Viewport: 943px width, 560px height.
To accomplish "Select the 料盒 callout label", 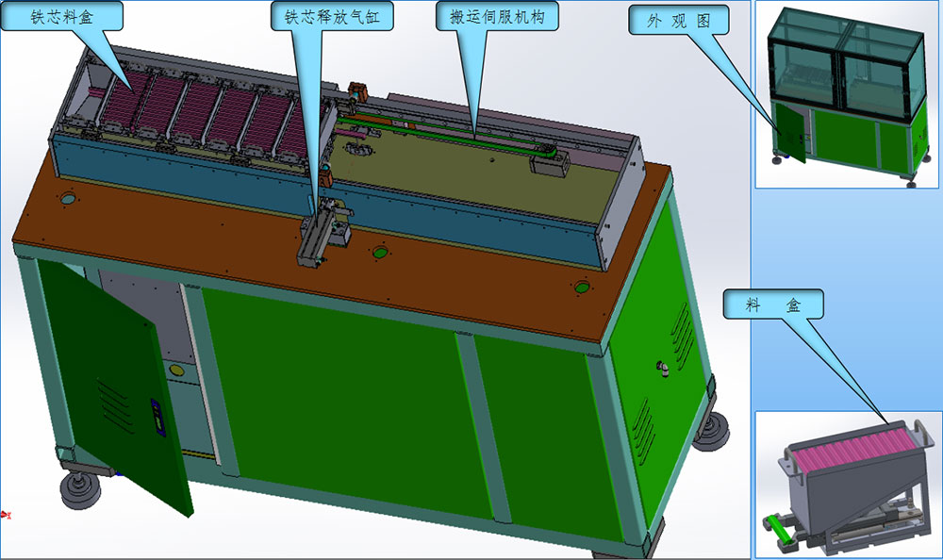I will tap(773, 305).
